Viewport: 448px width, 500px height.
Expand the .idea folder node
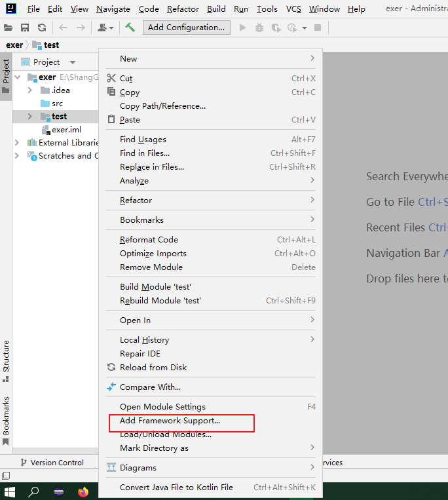(x=30, y=90)
